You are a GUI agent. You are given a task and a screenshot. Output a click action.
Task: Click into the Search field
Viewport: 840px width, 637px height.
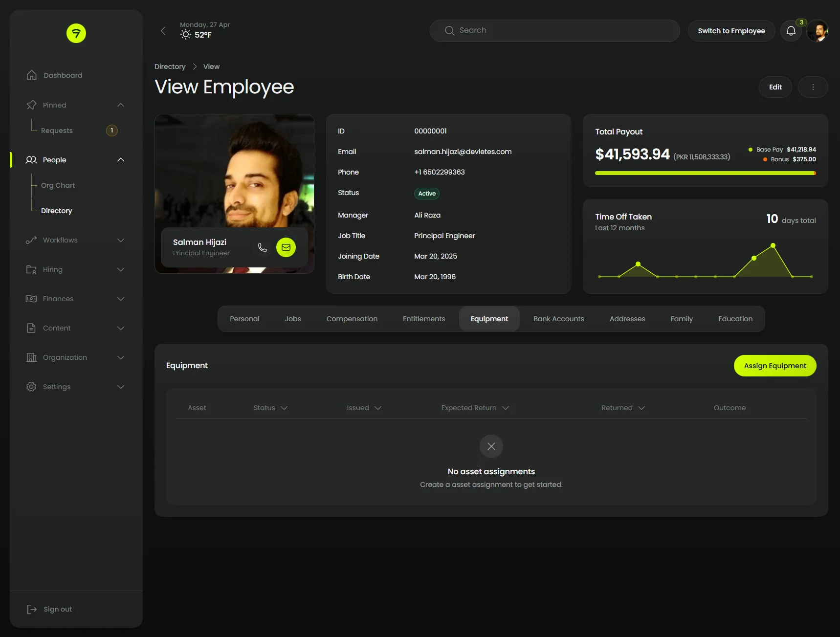click(x=554, y=30)
